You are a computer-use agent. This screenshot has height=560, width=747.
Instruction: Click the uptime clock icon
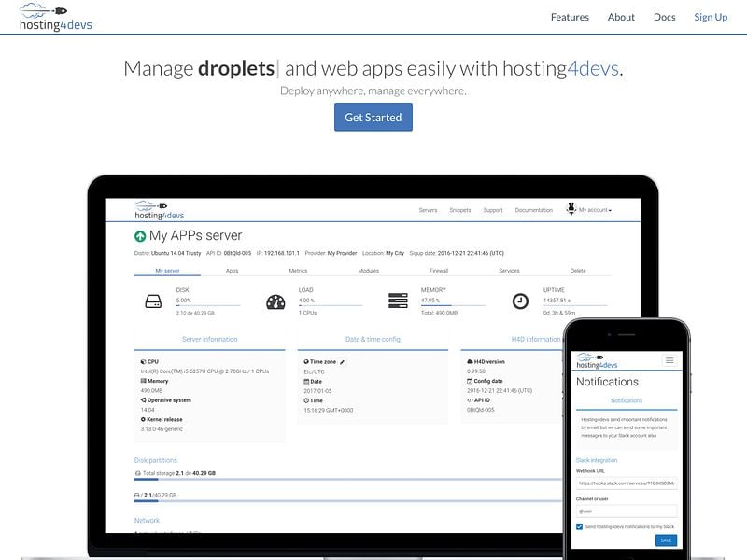(x=520, y=301)
